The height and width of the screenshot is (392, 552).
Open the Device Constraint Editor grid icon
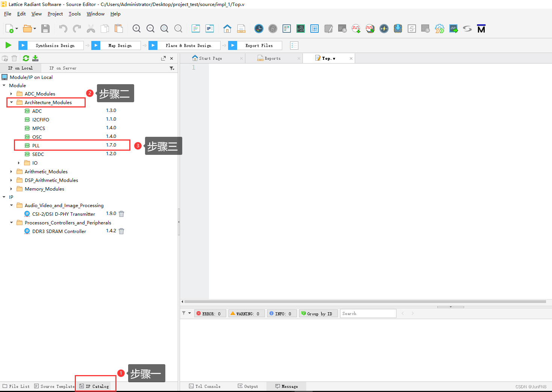(x=315, y=29)
